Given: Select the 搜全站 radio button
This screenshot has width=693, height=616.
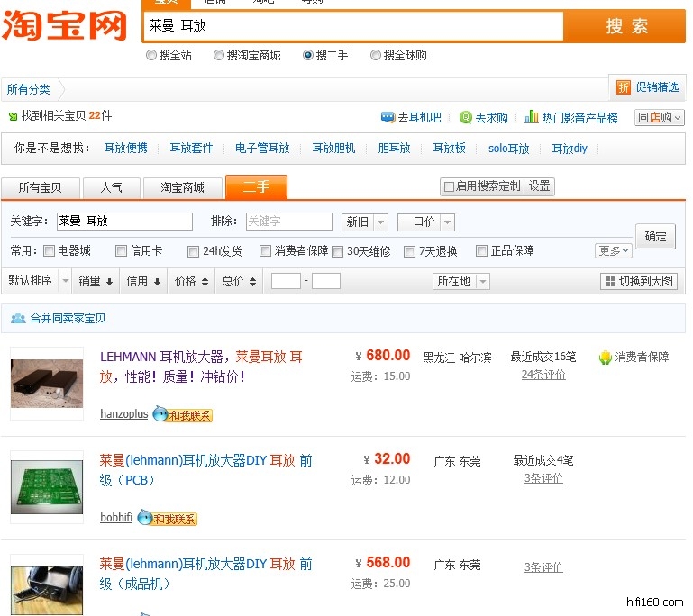Looking at the screenshot, I should [x=151, y=56].
